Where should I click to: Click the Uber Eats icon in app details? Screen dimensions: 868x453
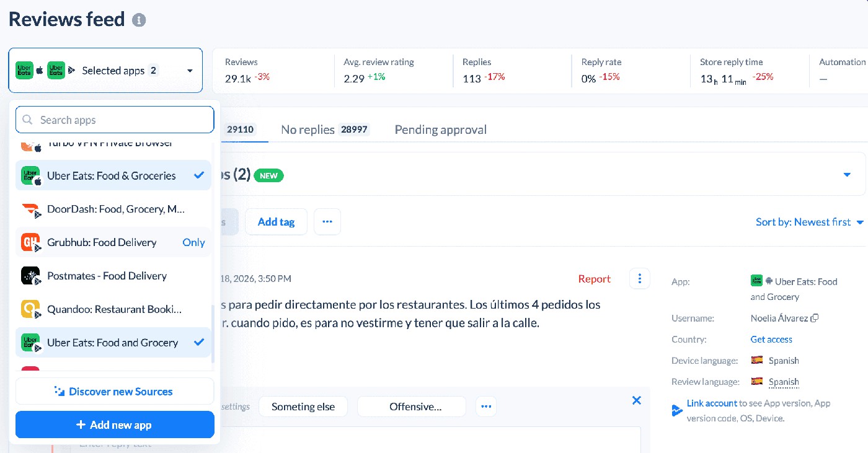pyautogui.click(x=756, y=281)
